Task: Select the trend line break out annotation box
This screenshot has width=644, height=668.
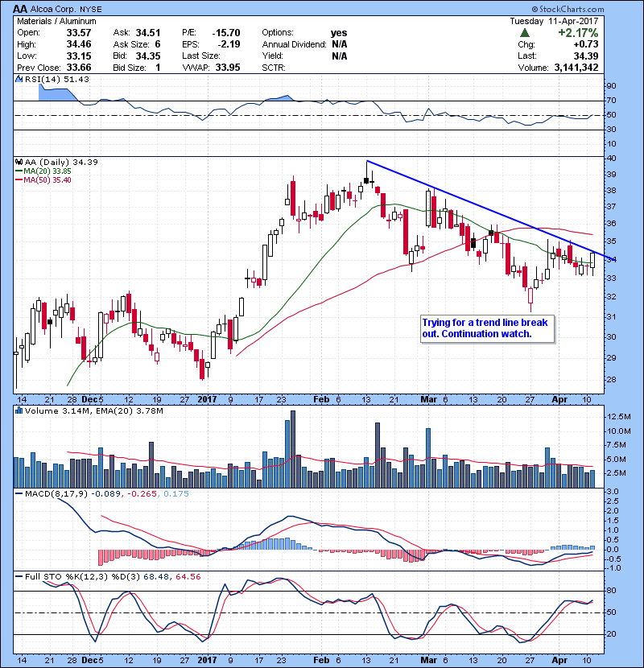Action: coord(485,328)
